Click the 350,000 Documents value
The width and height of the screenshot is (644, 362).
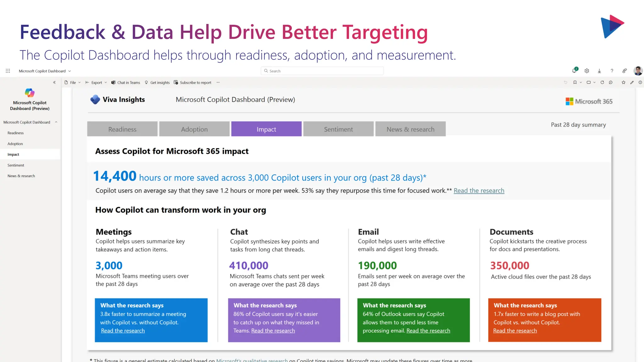[x=510, y=266]
